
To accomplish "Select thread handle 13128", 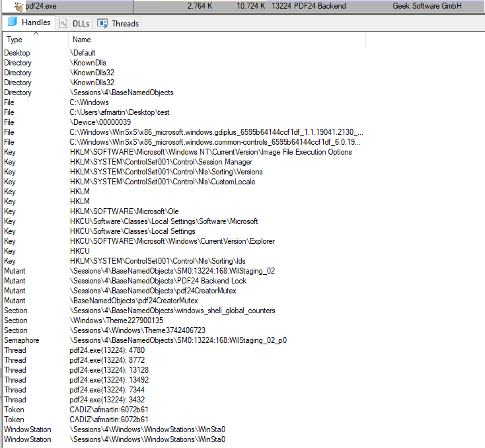I will coord(109,370).
